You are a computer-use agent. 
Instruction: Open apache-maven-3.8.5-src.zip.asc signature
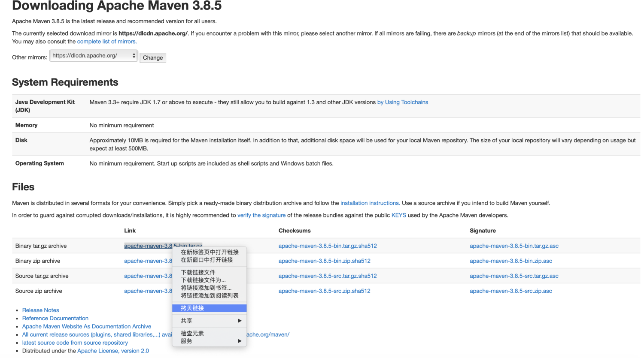tap(511, 291)
